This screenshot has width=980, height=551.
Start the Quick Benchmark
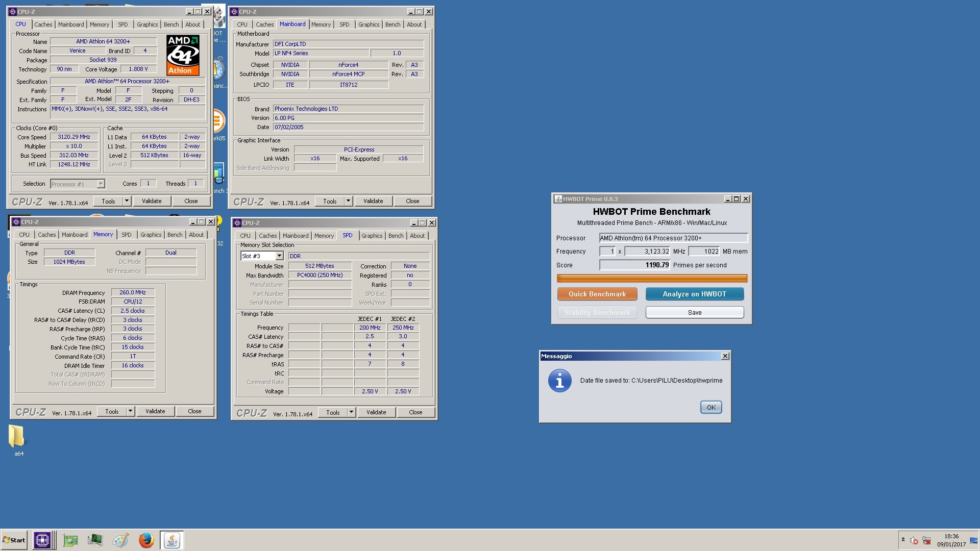(597, 294)
